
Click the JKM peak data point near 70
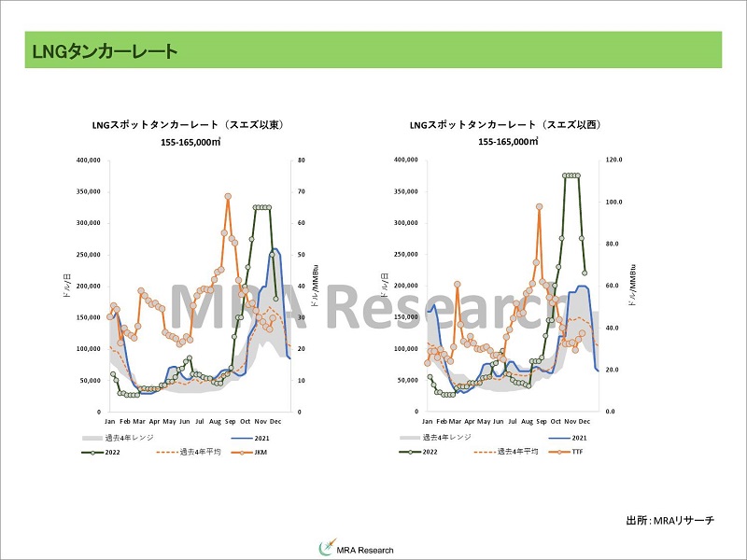pyautogui.click(x=228, y=197)
